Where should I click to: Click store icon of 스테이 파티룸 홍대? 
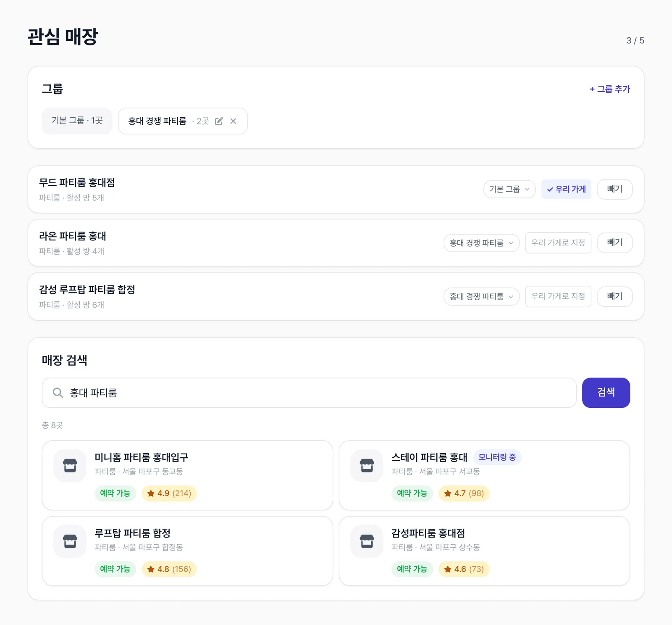(x=367, y=466)
